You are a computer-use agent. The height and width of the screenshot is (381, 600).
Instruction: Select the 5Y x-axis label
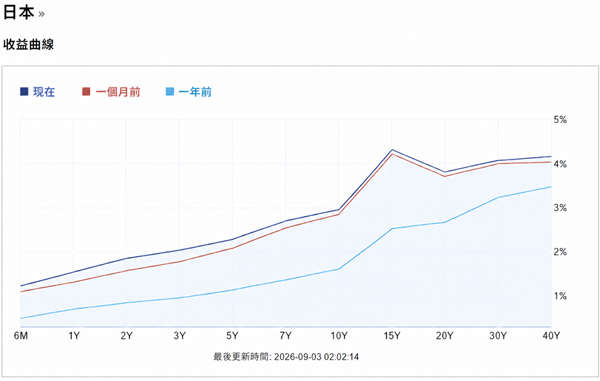(x=232, y=336)
